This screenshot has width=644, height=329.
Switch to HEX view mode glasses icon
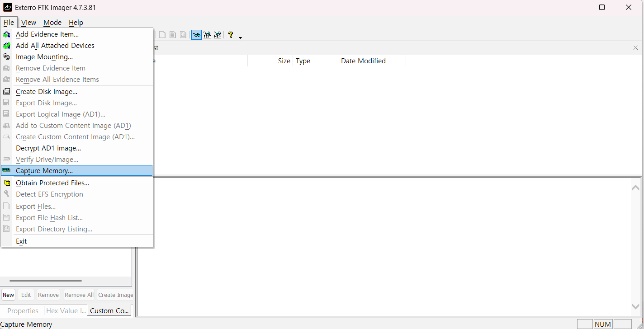[218, 35]
